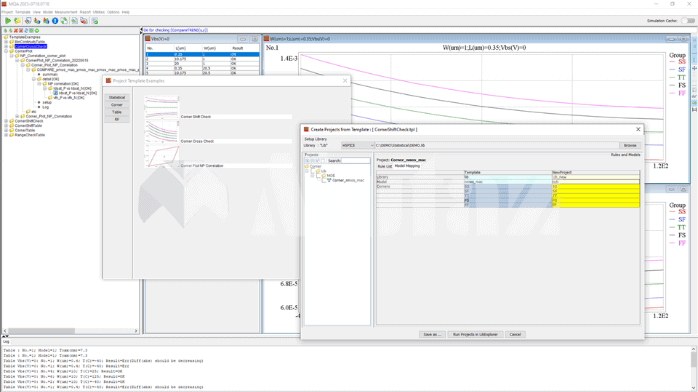Click the Search field in Projects panel
Viewport: 698px width, 392px height.
tap(356, 161)
